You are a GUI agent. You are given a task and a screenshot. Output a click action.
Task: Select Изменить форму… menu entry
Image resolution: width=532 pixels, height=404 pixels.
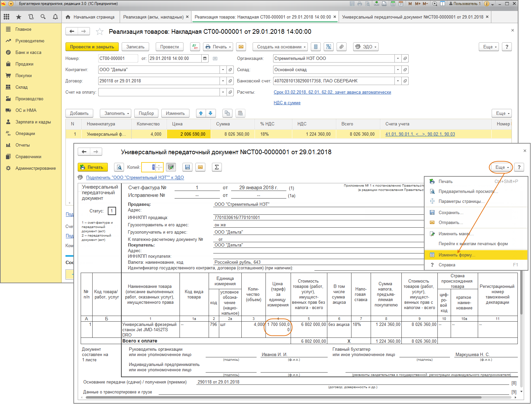tap(476, 255)
